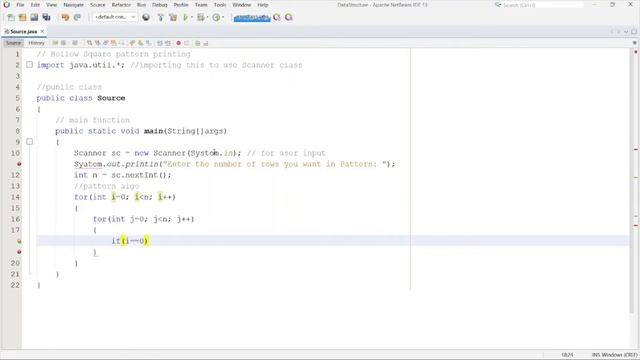Image resolution: width=640 pixels, height=360 pixels.
Task: Undo the last edit via toolbar
Action: (x=65, y=17)
